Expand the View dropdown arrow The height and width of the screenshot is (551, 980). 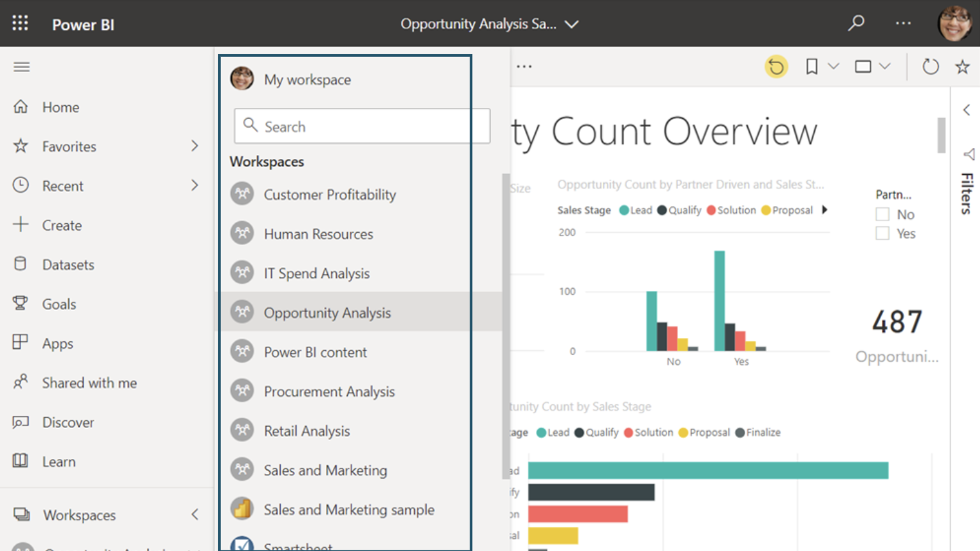coord(884,66)
